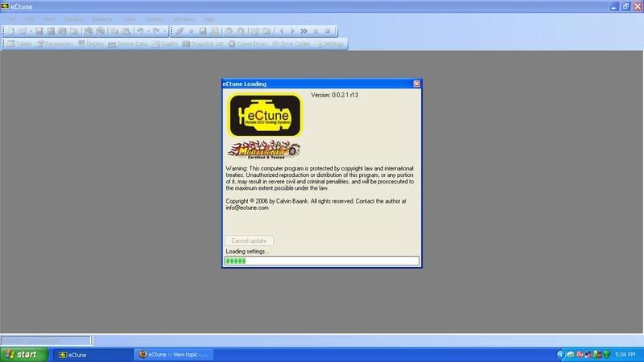Open the Sensor Data view button
Image resolution: width=644 pixels, height=362 pixels.
tap(128, 43)
